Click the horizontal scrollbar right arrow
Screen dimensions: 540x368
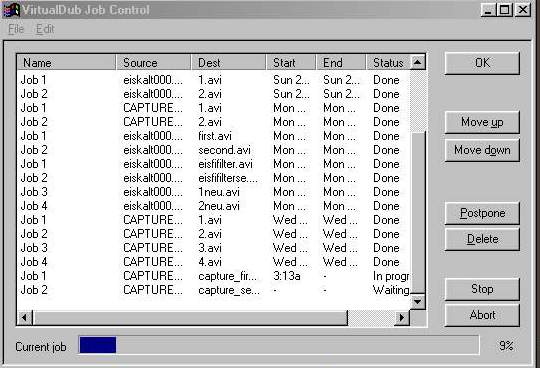(x=402, y=317)
